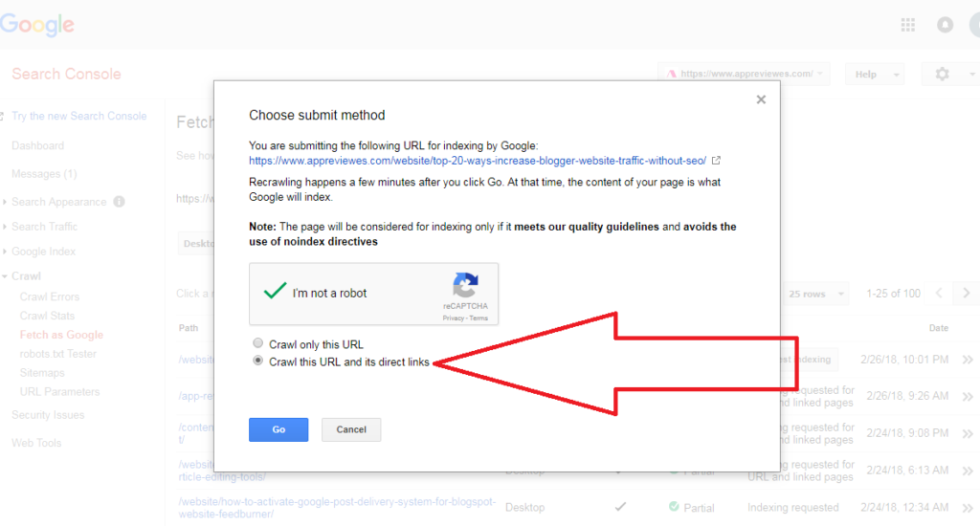Open details arrow for 2/26/18, 10:01 PM row
This screenshot has width=980, height=526.
click(x=968, y=360)
